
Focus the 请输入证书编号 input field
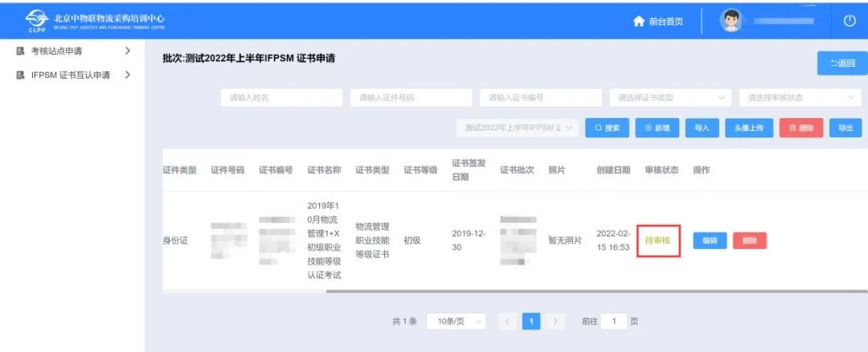coord(541,97)
